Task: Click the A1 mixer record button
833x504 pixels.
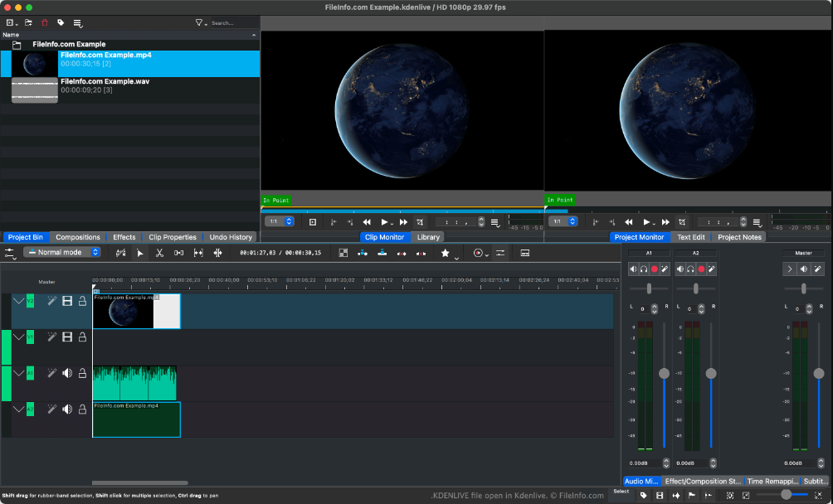Action: [655, 269]
